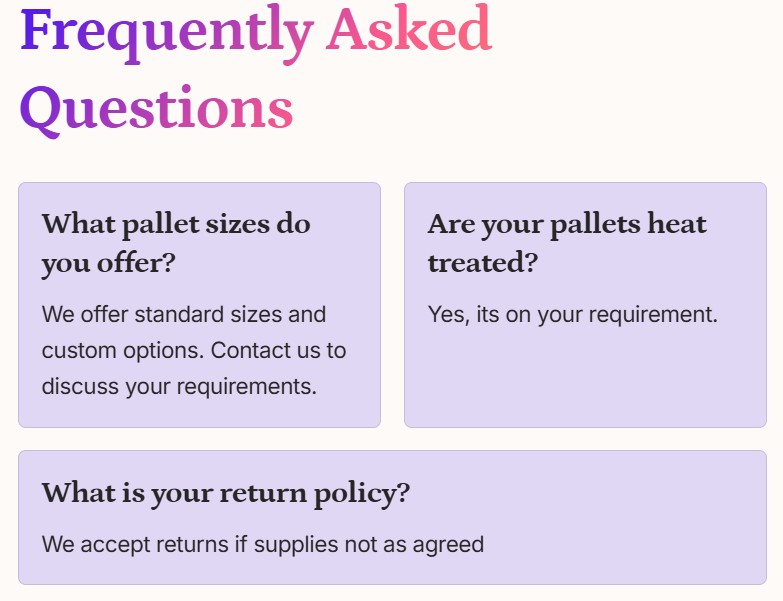Select the "We offer standard sizes and" line
The height and width of the screenshot is (601, 783).
184,314
